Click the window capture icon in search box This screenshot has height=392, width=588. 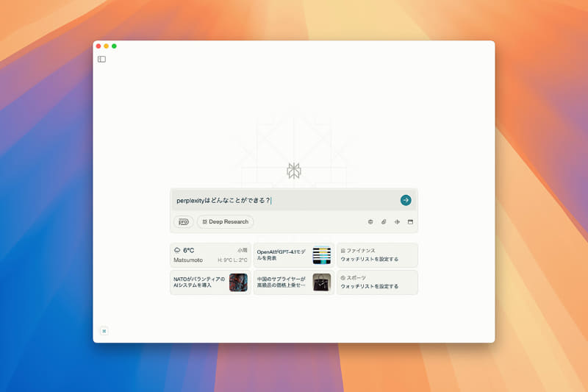pyautogui.click(x=410, y=221)
